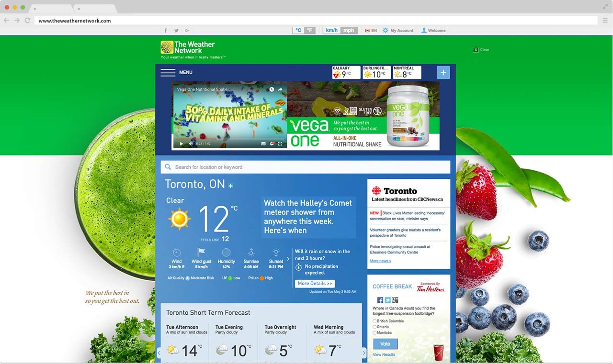The height and width of the screenshot is (364, 613).
Task: Open Google+ icon in top utility bar
Action: [187, 31]
